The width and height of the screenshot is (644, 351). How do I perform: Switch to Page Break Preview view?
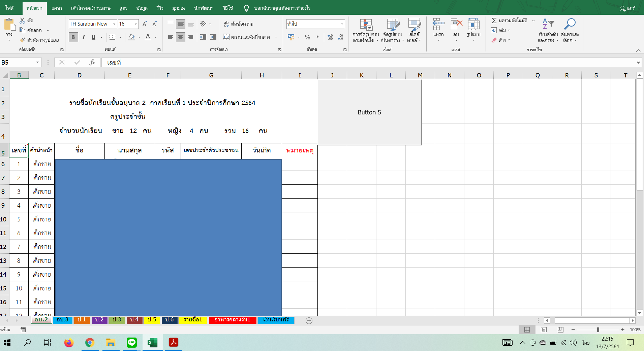560,330
